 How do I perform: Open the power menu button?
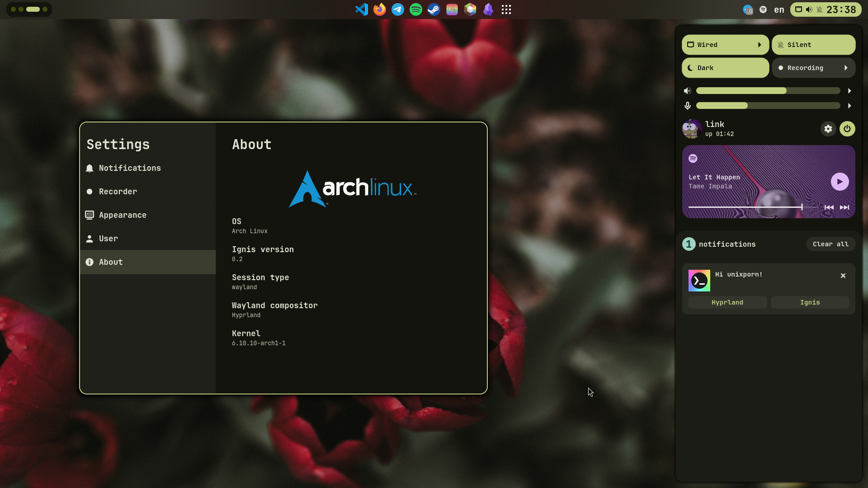847,129
